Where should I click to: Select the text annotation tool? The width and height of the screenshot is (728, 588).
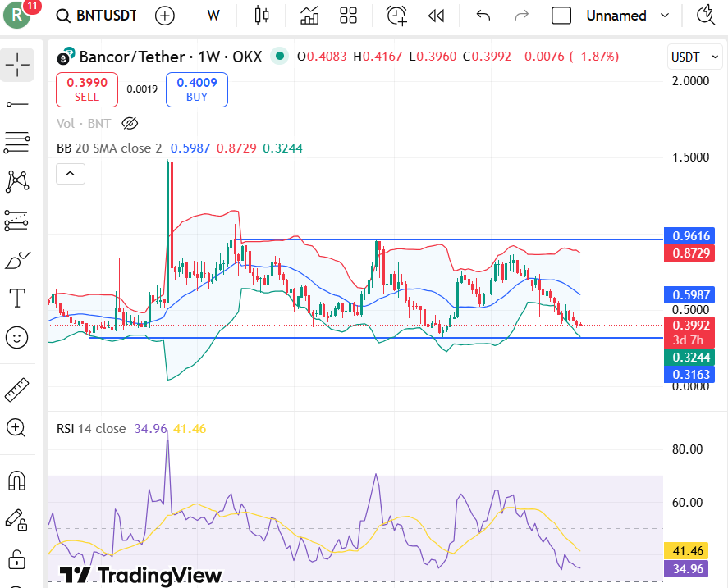click(x=16, y=298)
